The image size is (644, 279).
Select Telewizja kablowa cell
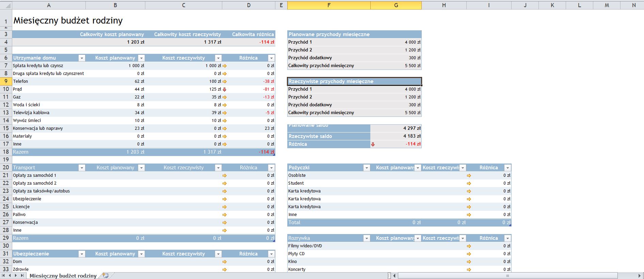(49, 113)
